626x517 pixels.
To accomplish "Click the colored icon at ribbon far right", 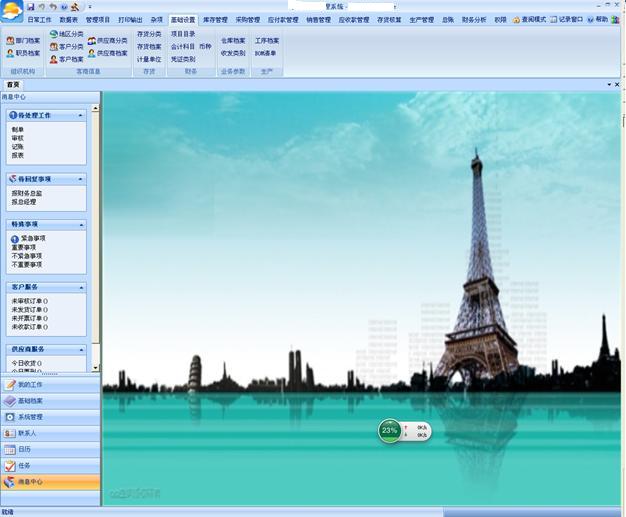I will click(615, 20).
